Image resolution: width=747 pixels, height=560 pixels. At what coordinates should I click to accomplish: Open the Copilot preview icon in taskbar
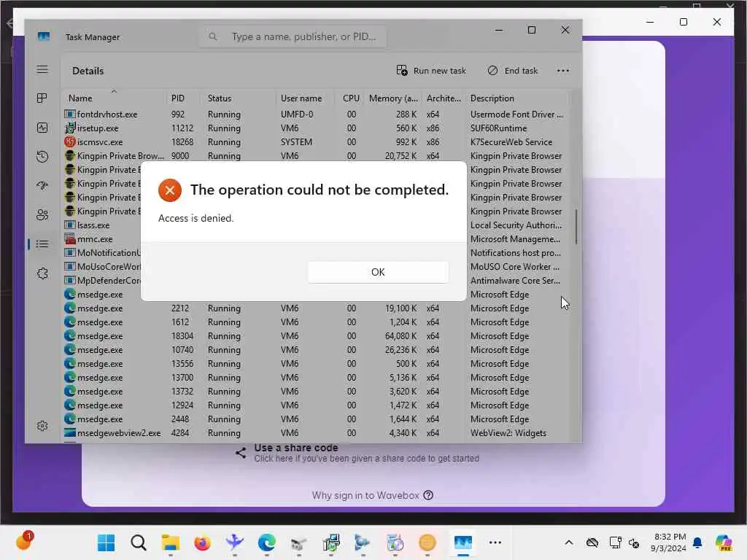click(x=724, y=542)
